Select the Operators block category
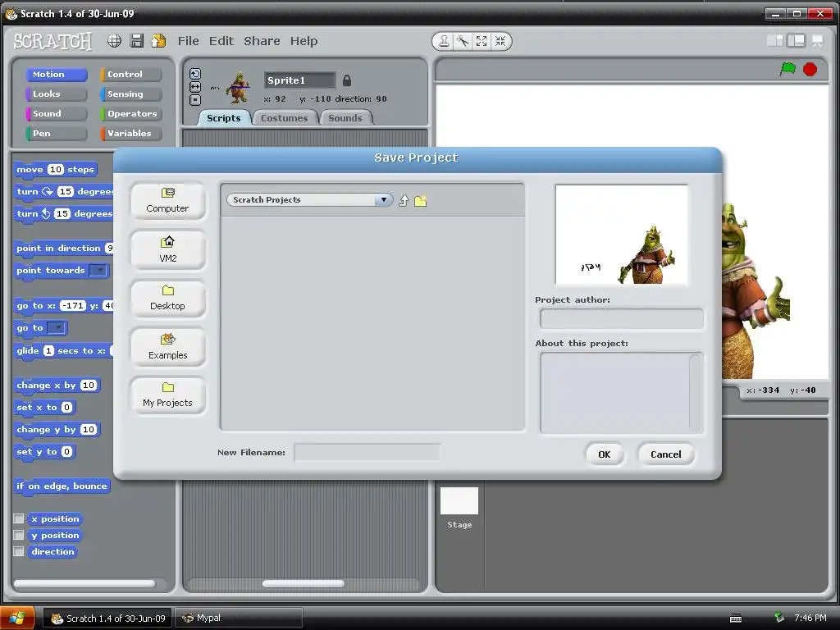Viewport: 840px width, 630px height. coord(130,113)
